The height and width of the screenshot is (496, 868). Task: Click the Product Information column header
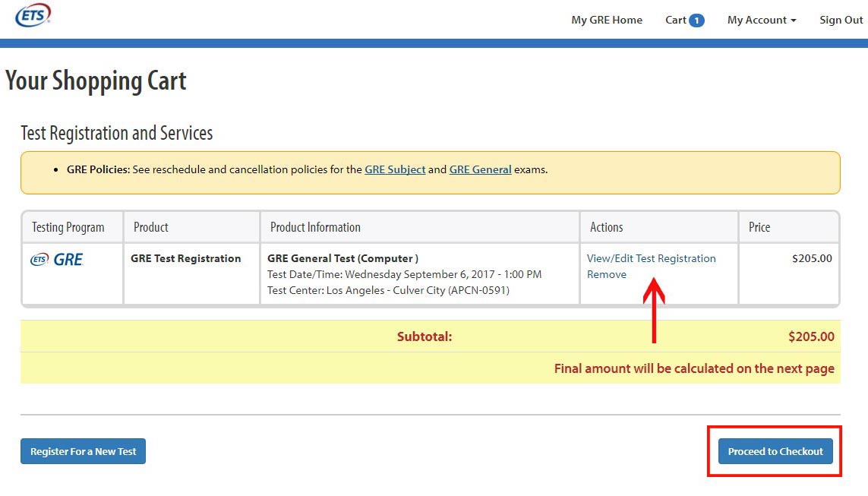pos(315,227)
